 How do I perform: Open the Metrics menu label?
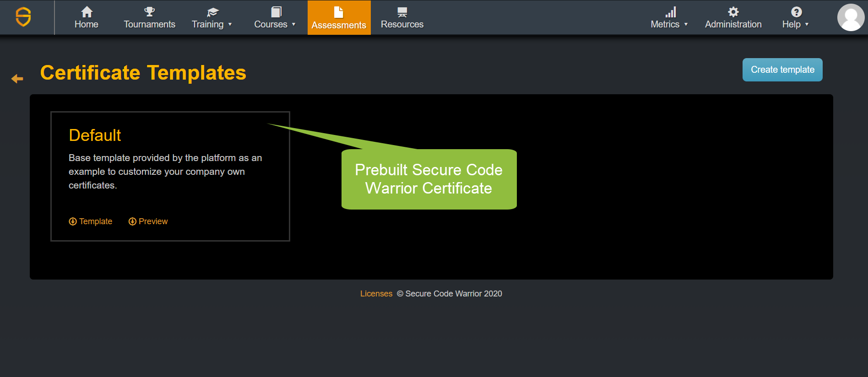(x=665, y=24)
